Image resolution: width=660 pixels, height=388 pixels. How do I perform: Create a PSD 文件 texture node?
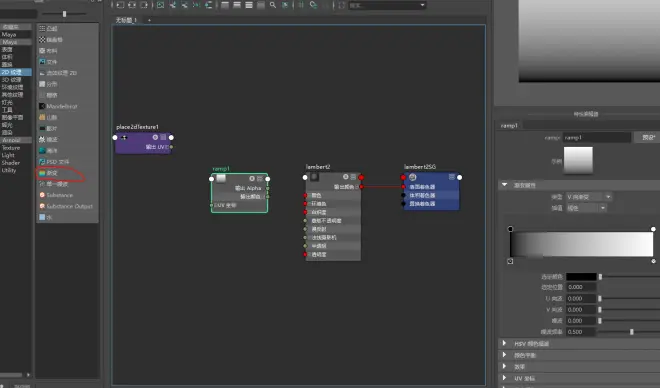click(x=54, y=162)
